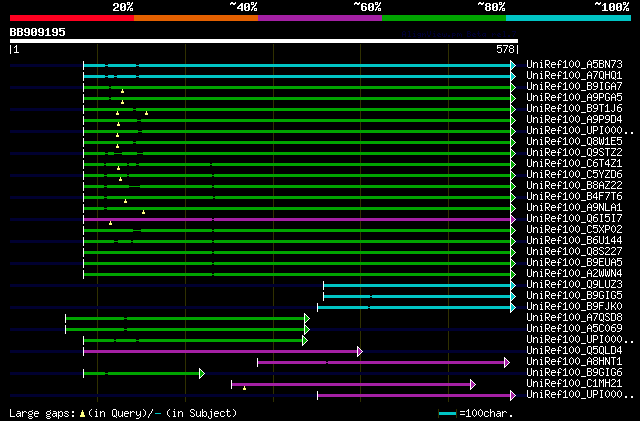Select the UniRef100_B9FJK0 label
This screenshot has width=640, height=421.
coord(574,307)
